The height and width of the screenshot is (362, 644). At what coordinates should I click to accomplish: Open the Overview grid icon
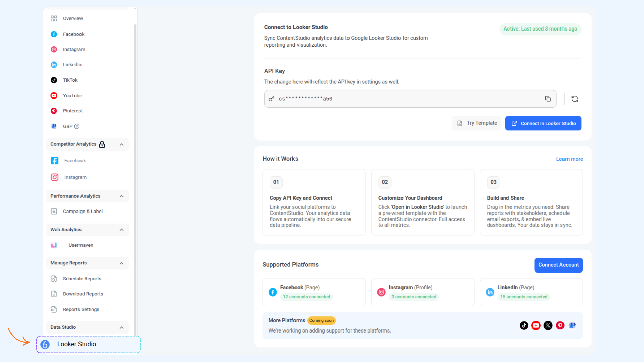click(54, 18)
